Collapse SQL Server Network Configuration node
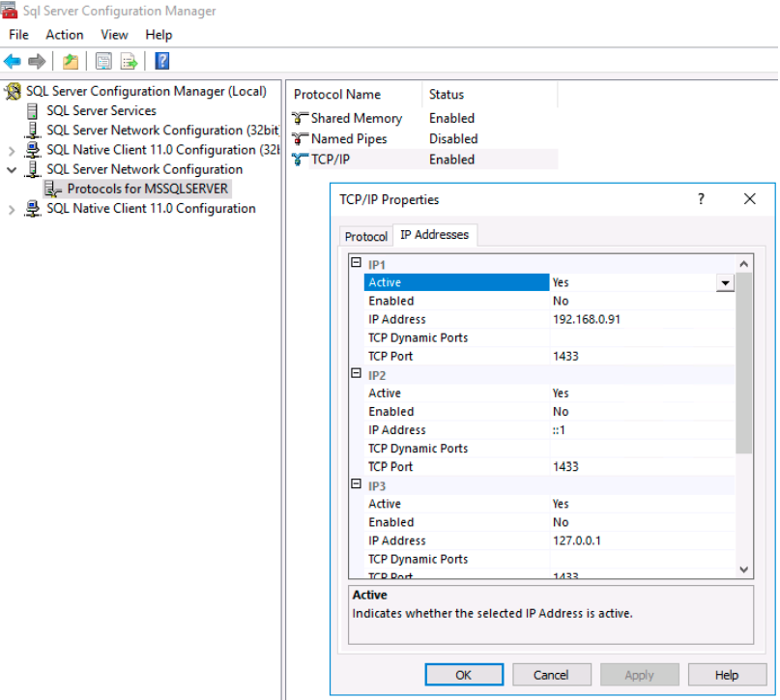The height and width of the screenshot is (700, 780). coord(12,169)
